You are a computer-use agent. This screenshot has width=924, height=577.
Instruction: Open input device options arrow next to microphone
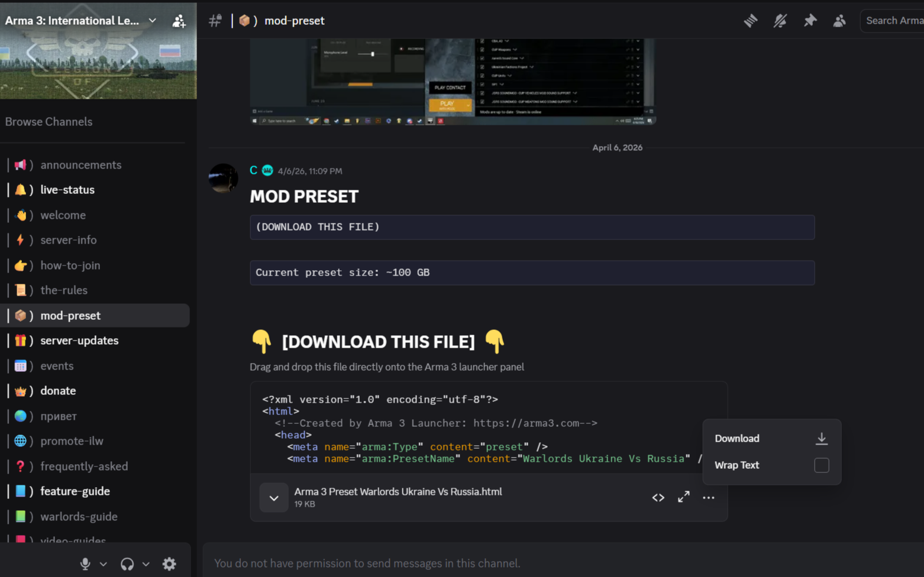tap(104, 564)
